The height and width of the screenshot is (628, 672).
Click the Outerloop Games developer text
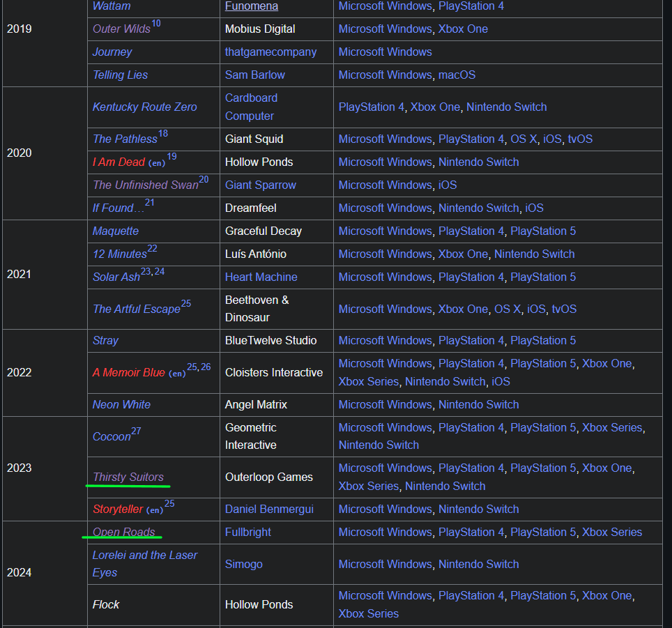click(x=269, y=477)
